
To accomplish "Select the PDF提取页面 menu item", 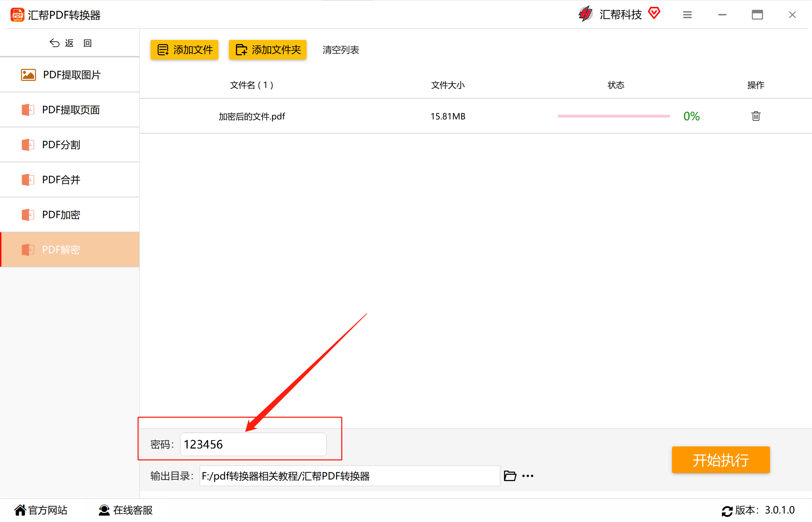I will [x=70, y=110].
